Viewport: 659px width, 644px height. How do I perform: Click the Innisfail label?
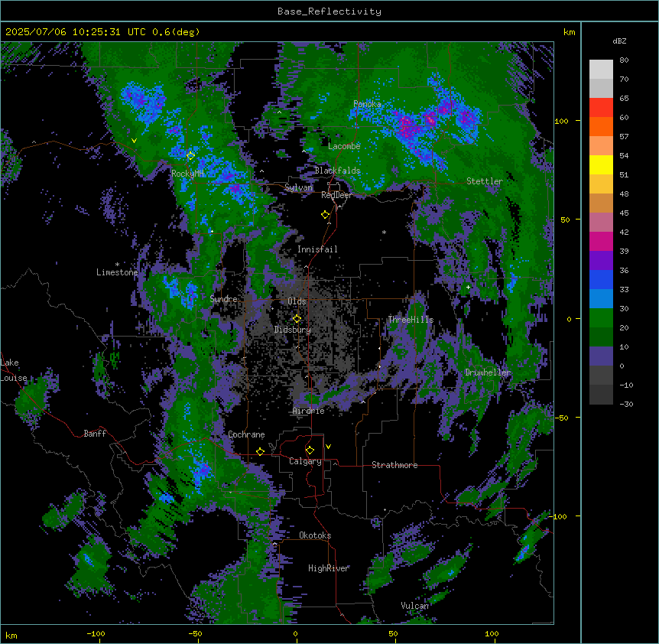(317, 249)
